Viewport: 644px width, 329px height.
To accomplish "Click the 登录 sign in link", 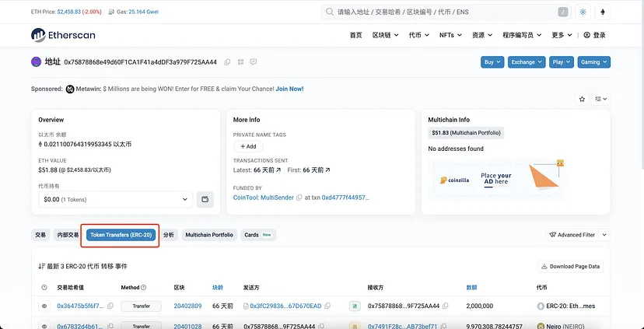I will [x=595, y=35].
